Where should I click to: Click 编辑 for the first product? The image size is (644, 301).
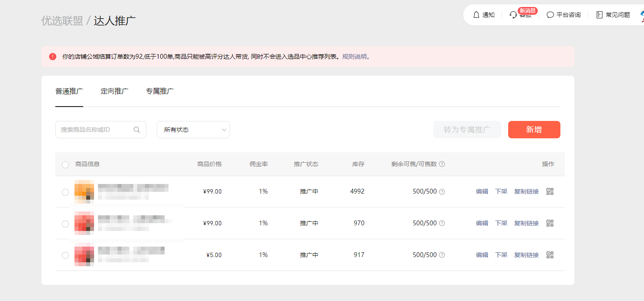point(482,191)
